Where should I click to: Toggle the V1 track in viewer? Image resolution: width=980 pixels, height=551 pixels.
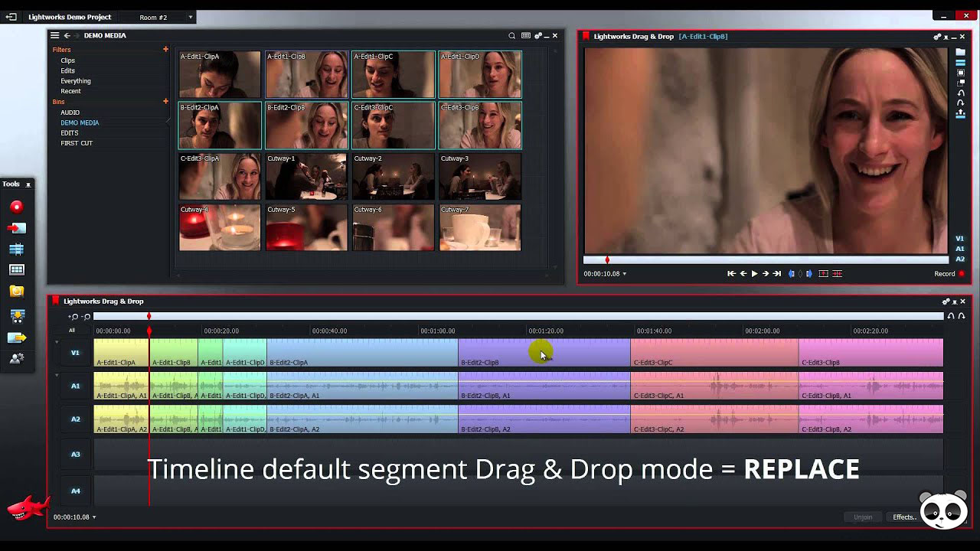click(x=959, y=239)
